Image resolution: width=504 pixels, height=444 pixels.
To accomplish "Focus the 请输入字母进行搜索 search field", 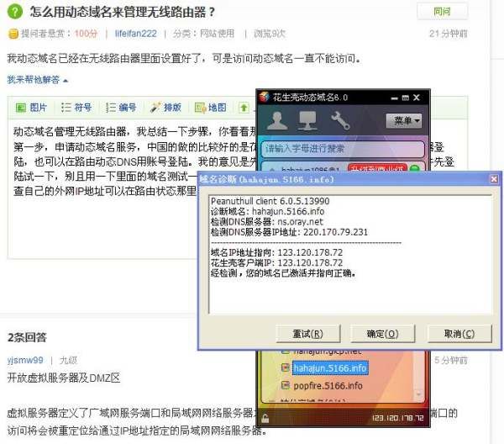I will [x=343, y=149].
